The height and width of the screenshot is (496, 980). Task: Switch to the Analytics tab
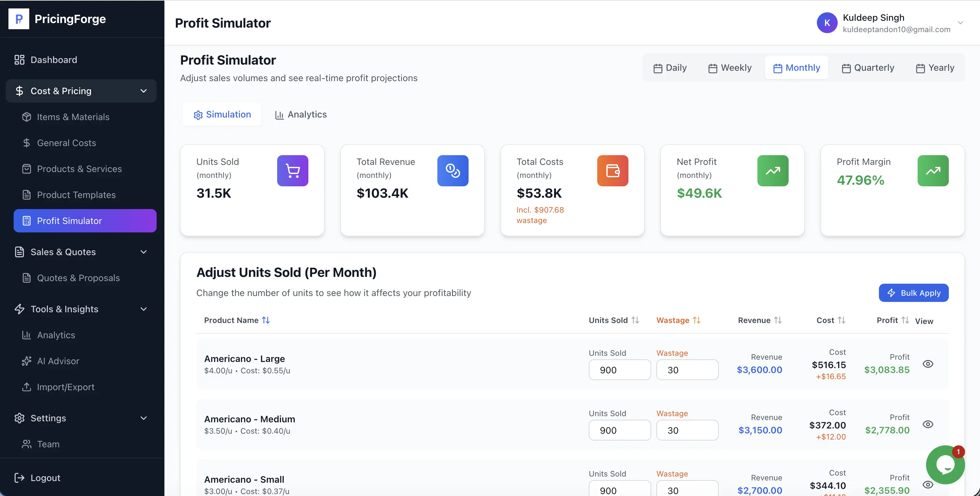point(301,114)
